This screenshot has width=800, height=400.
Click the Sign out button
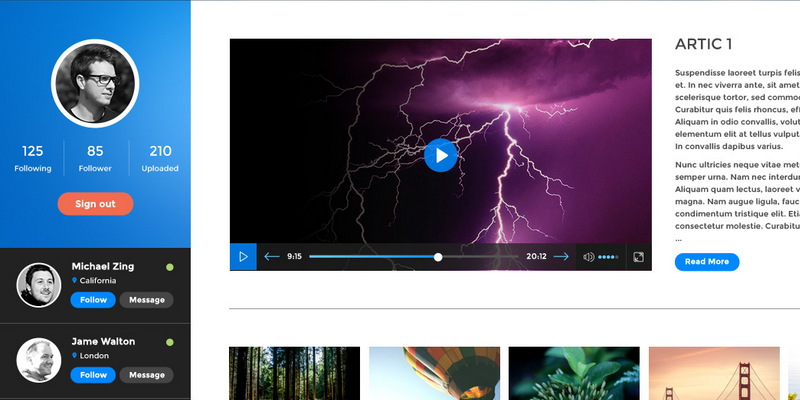point(95,204)
